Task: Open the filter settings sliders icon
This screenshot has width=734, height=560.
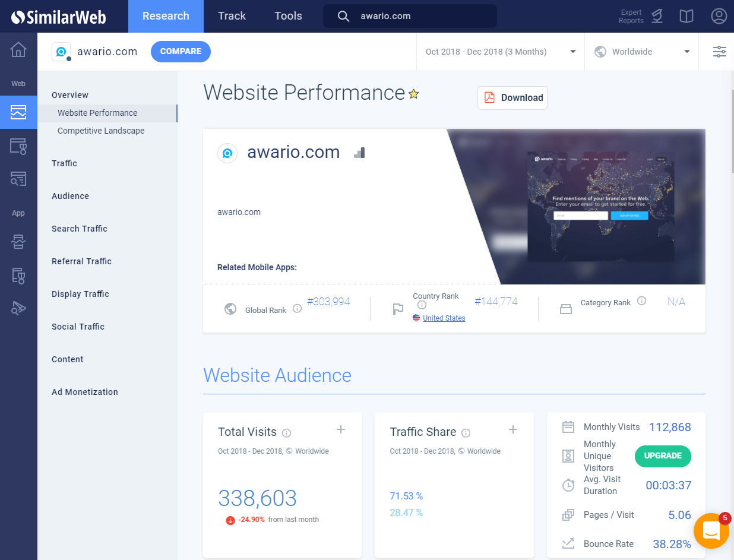Action: click(x=720, y=52)
